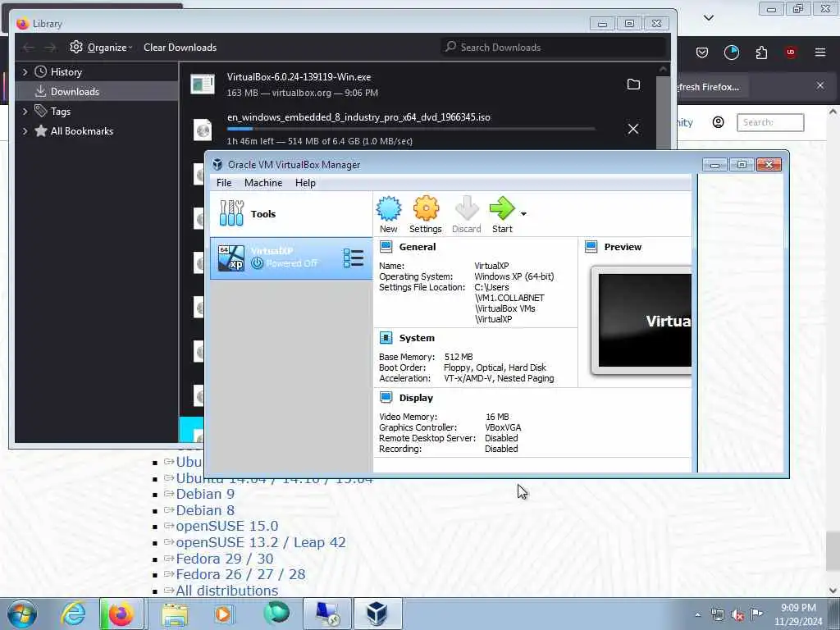Open the Windows Start menu orb
This screenshot has width=840, height=630.
(22, 614)
